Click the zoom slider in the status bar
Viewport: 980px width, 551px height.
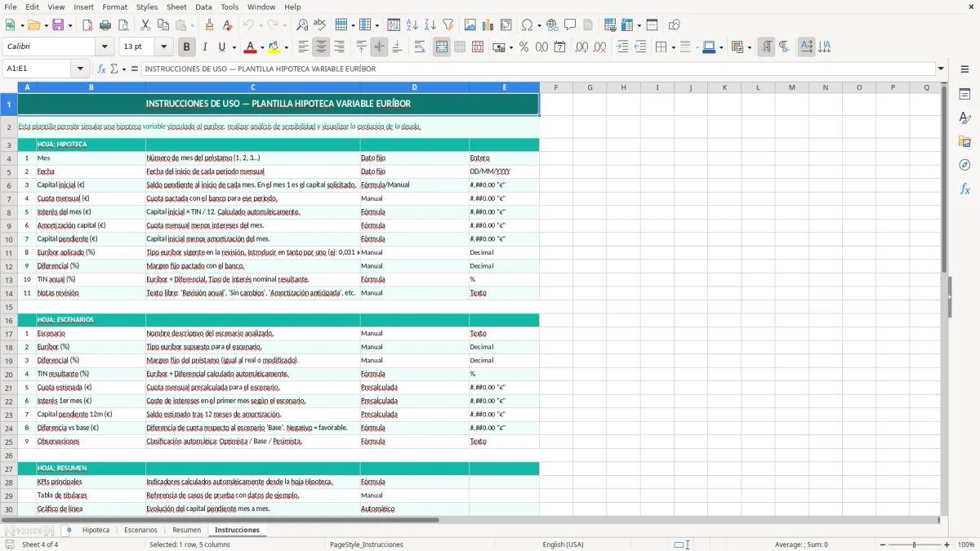click(x=914, y=544)
